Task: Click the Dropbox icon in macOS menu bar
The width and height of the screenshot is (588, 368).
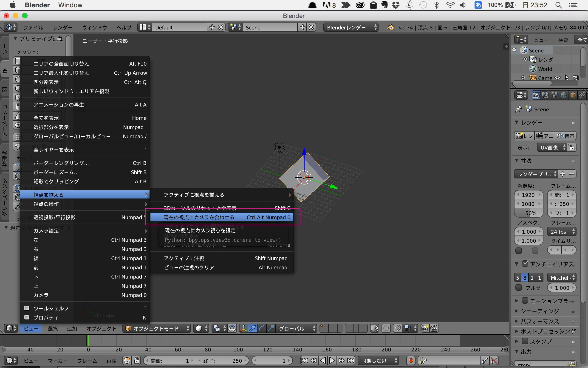Action: tap(396, 5)
